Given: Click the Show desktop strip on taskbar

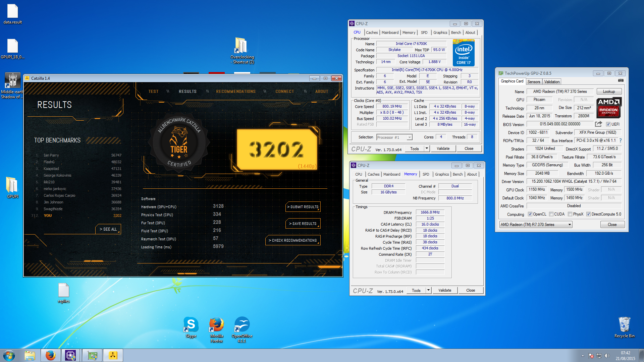Looking at the screenshot, I should coord(641,355).
